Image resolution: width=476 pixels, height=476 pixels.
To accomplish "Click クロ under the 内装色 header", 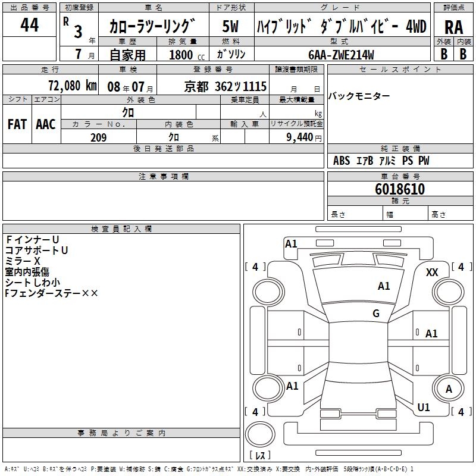I will click(x=174, y=137).
